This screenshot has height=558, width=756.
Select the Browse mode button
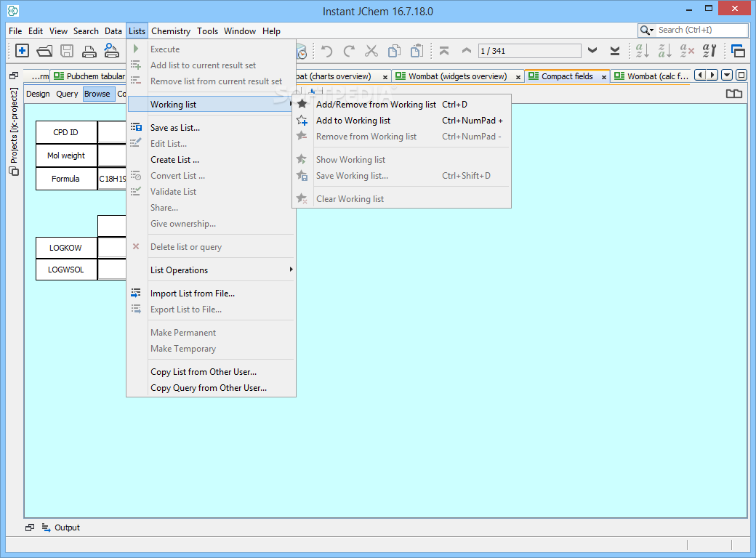click(98, 94)
